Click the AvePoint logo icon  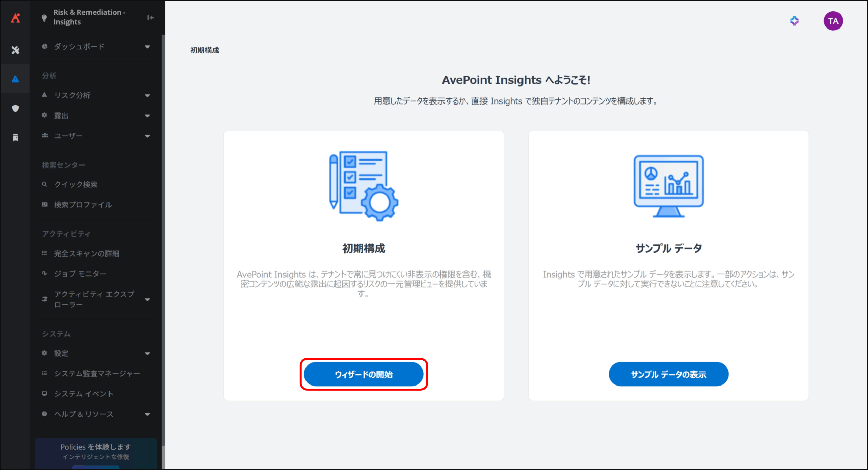point(15,18)
